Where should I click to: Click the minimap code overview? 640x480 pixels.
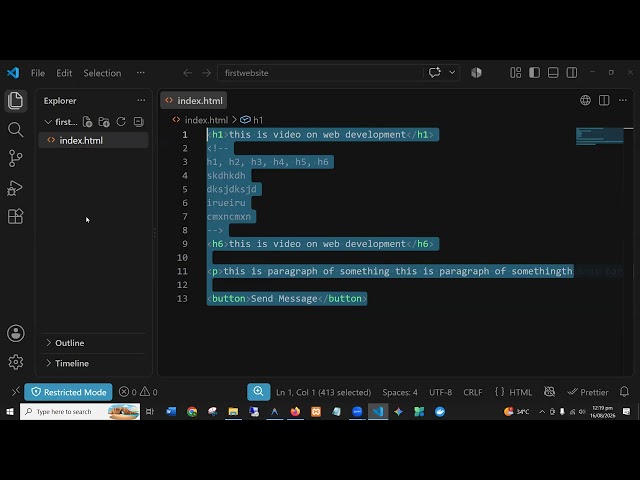599,136
